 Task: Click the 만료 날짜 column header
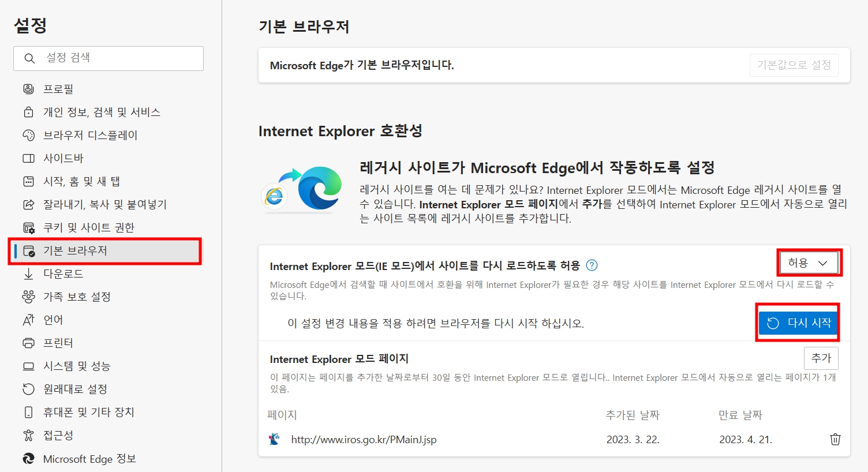point(740,415)
